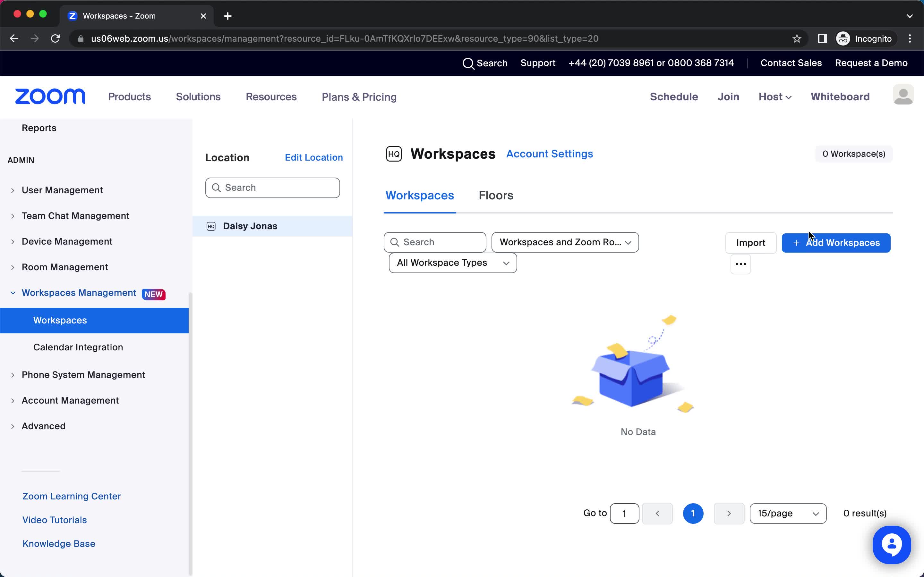The image size is (924, 577).
Task: Click the Add Workspaces button
Action: [836, 243]
